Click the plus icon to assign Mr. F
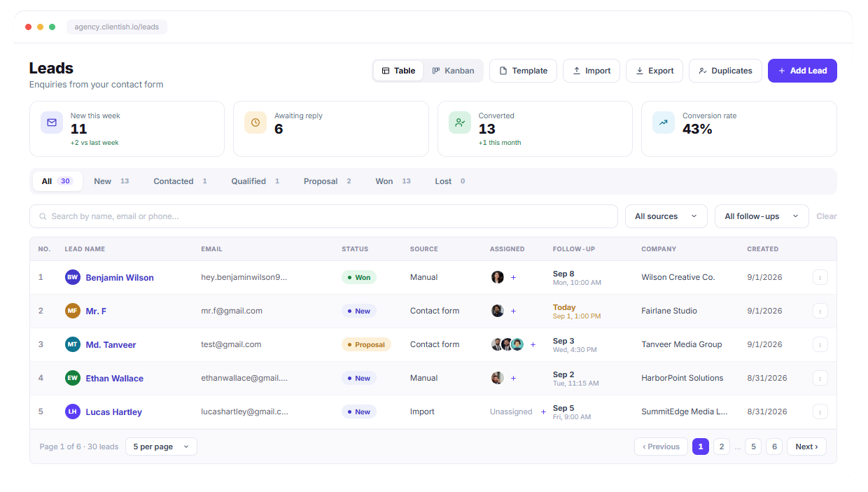The height and width of the screenshot is (492, 868). 513,311
